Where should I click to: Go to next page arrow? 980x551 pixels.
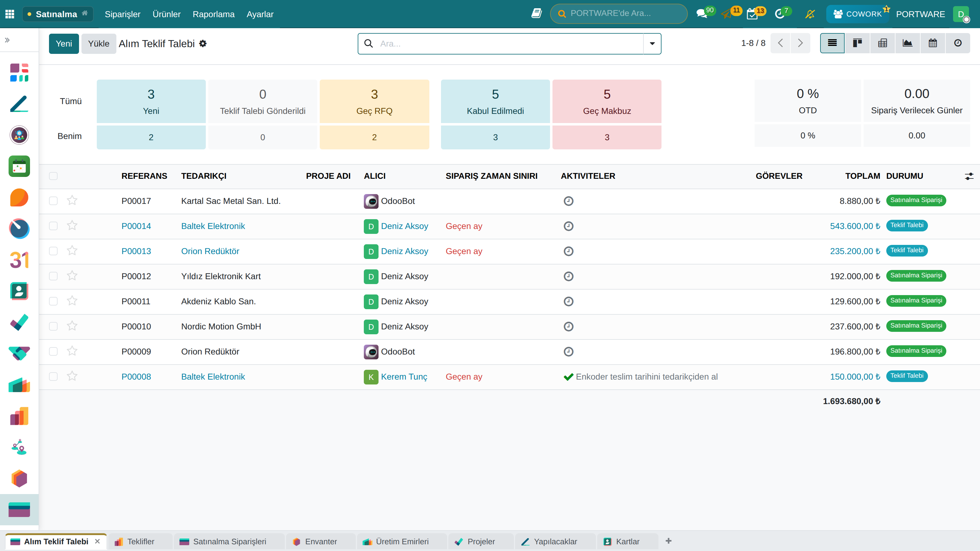click(800, 43)
